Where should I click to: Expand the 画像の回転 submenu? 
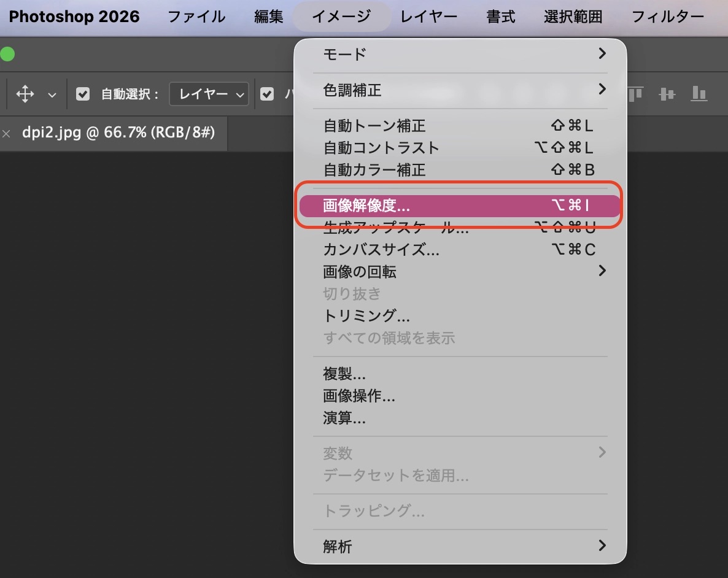point(460,272)
